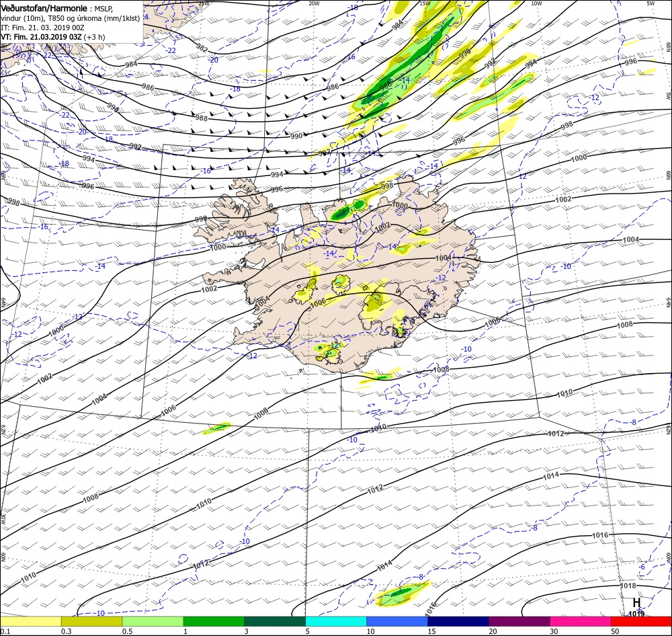Click the yellow 0.1 mm legend swatch
This screenshot has height=636, width=672.
[31, 622]
